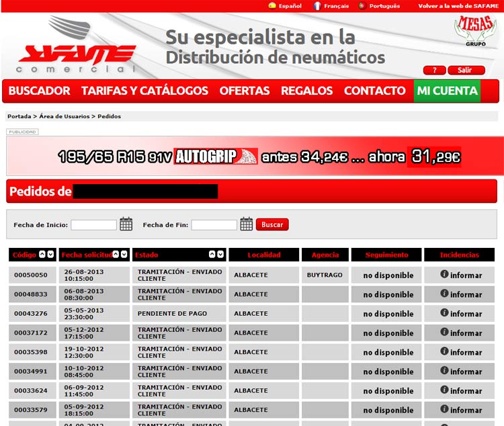Click the Fecha de Fin date field

(214, 224)
